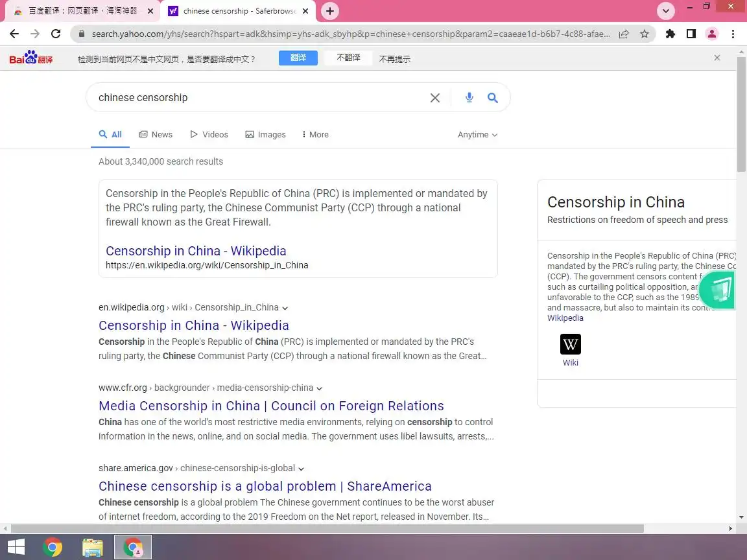
Task: Open the Chrome three-dot menu
Action: pos(733,34)
